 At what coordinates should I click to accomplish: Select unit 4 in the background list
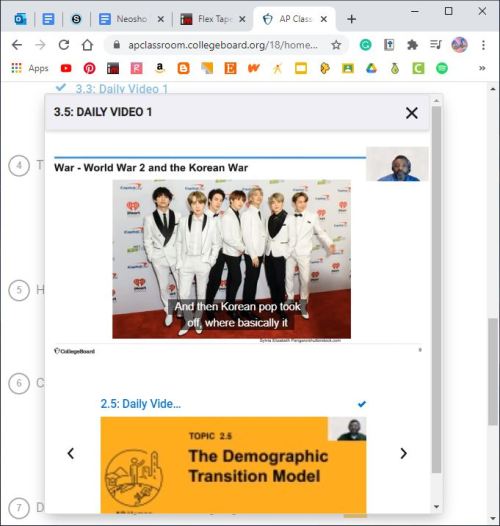19,165
